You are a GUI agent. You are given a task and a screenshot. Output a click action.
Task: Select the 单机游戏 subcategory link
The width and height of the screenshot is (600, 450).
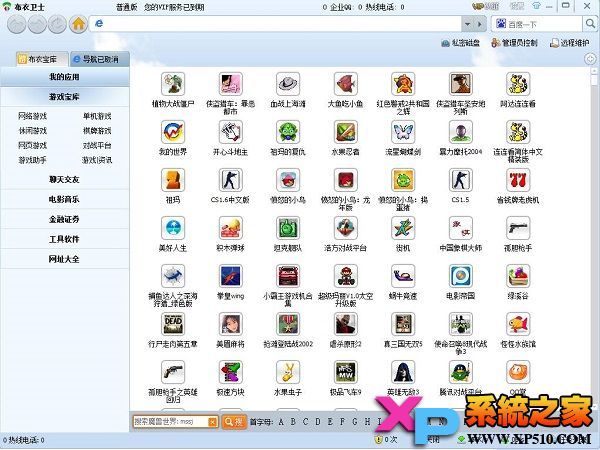point(97,116)
